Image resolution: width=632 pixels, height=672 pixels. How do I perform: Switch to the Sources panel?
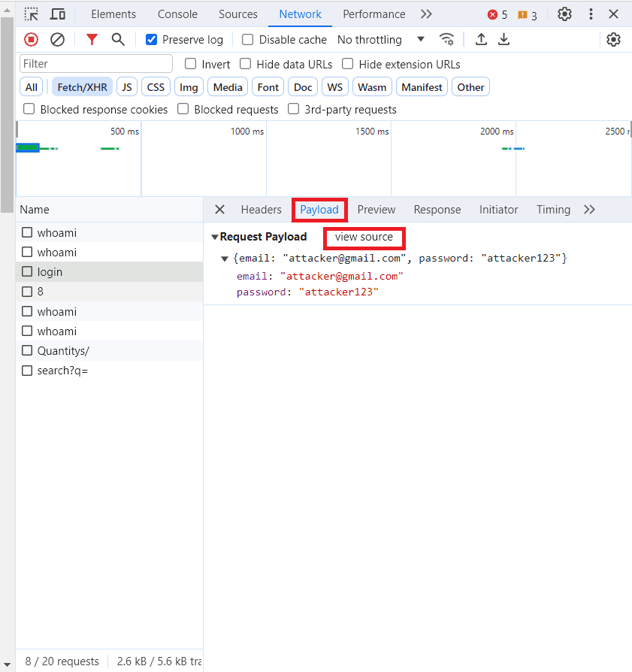238,14
